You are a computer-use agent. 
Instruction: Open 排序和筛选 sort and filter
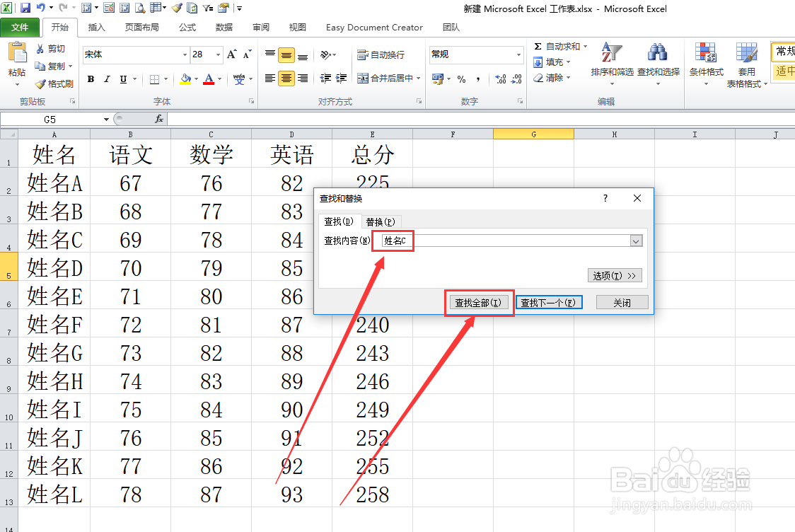coord(612,63)
